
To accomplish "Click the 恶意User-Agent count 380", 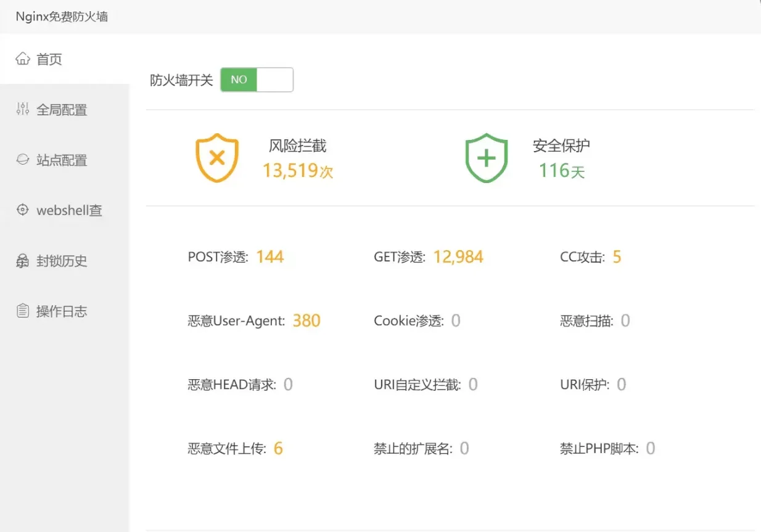I will coord(306,321).
